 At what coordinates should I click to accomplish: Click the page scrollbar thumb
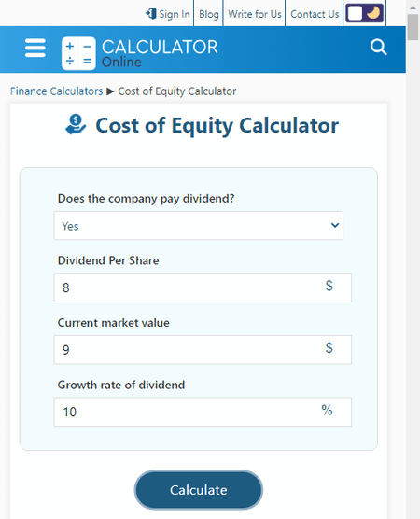(x=413, y=27)
